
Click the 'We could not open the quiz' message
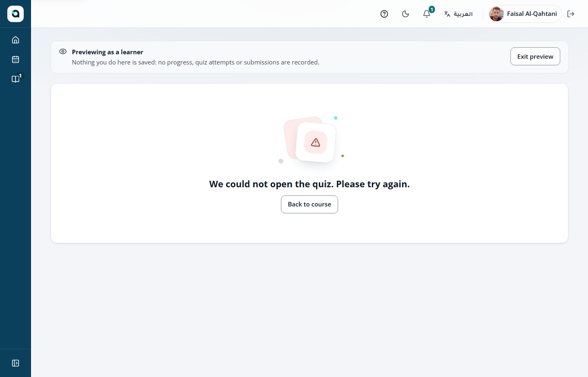[x=310, y=184]
